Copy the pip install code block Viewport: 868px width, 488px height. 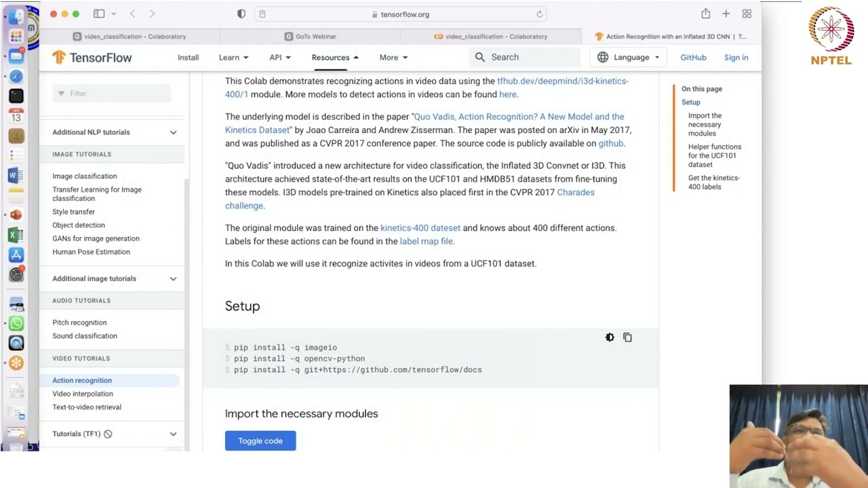[x=627, y=338]
